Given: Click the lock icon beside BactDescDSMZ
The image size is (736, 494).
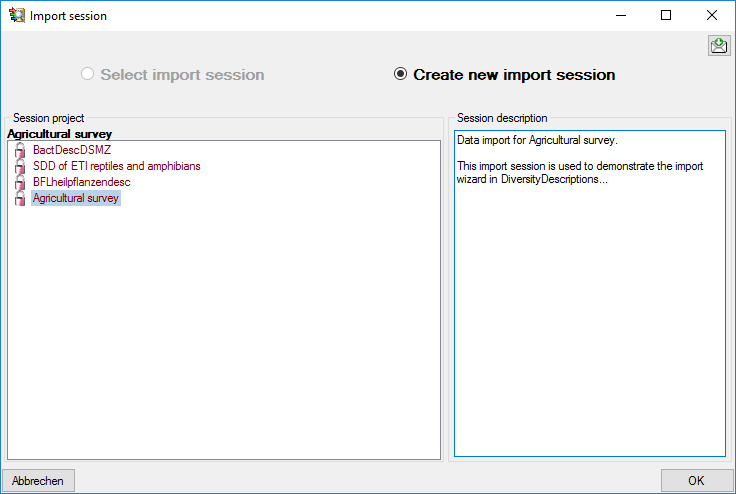Looking at the screenshot, I should point(19,150).
